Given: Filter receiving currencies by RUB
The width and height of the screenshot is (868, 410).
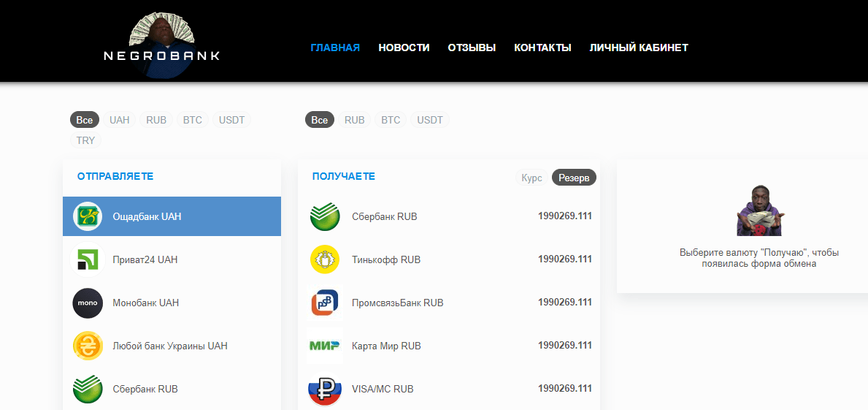Looking at the screenshot, I should 354,120.
